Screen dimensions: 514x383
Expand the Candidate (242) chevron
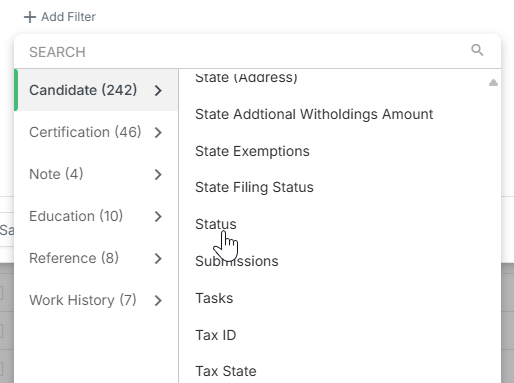(x=158, y=90)
